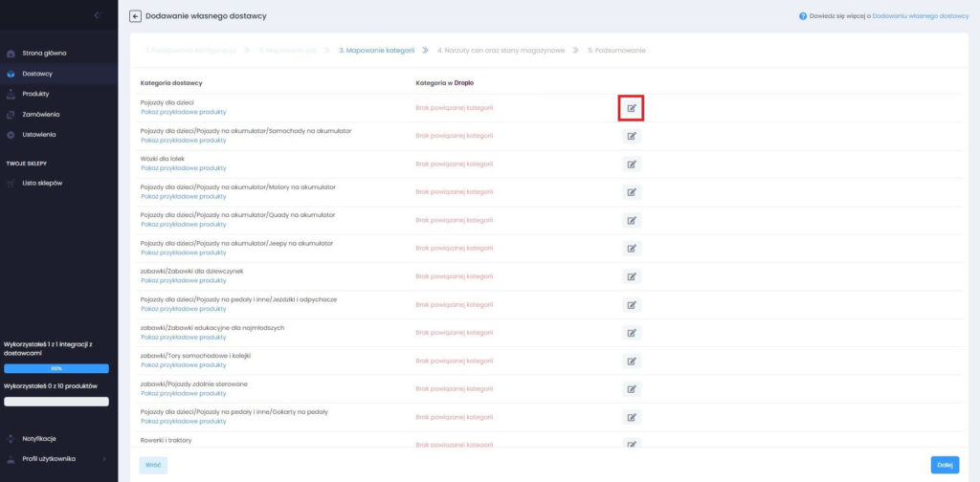Edit mapping for Tory samochodowe i kolejki
Screen dimensions: 980x482
632,361
